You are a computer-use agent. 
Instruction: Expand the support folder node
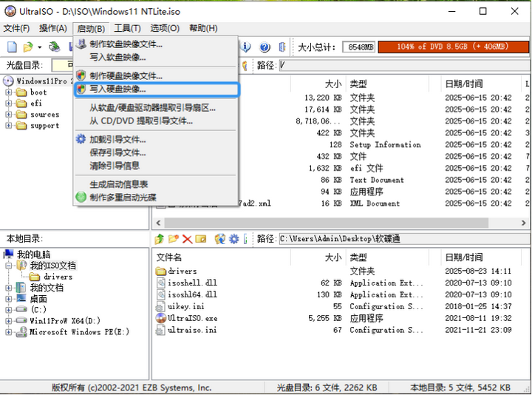click(8, 125)
